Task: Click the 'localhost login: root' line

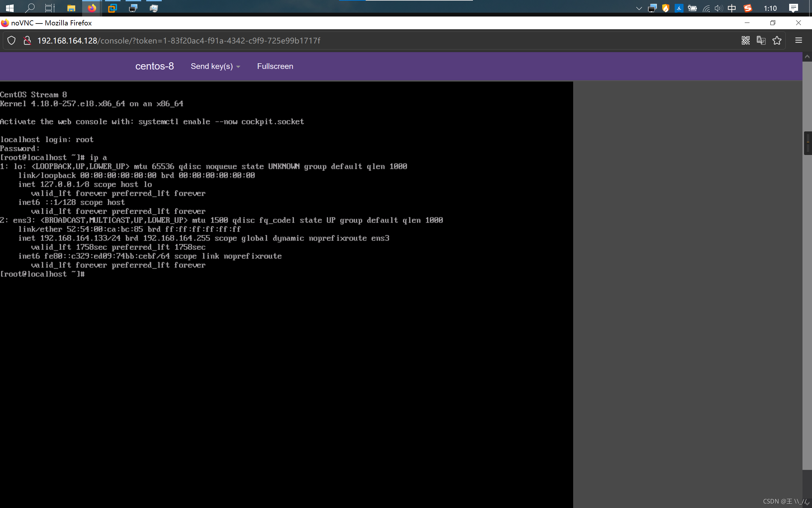Action: [x=47, y=139]
